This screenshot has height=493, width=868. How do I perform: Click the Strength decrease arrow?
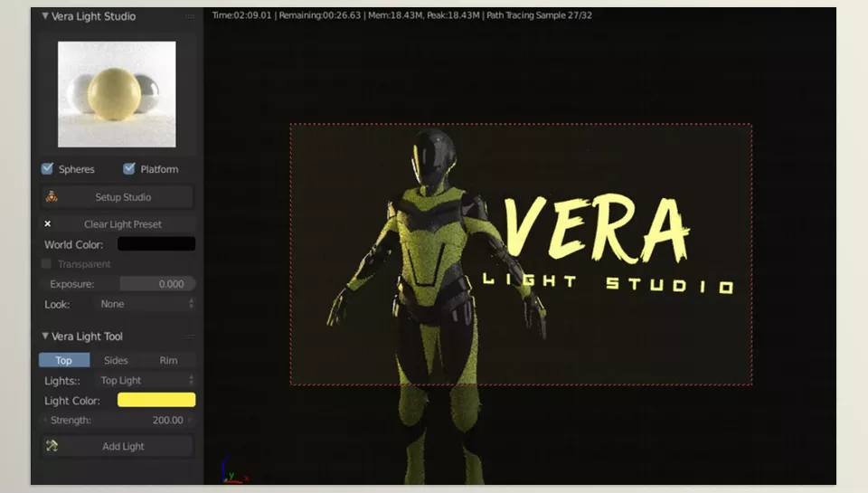(45, 421)
